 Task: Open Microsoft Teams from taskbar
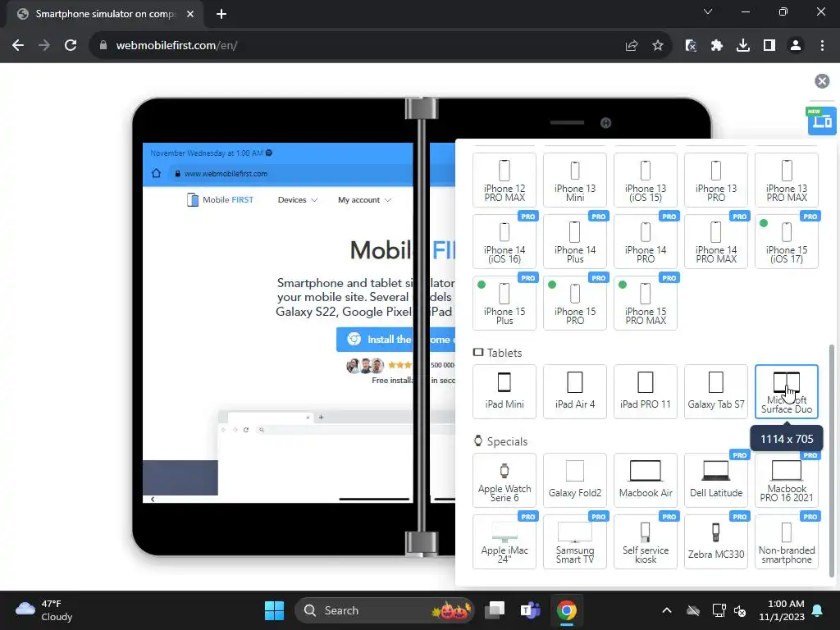coord(531,610)
